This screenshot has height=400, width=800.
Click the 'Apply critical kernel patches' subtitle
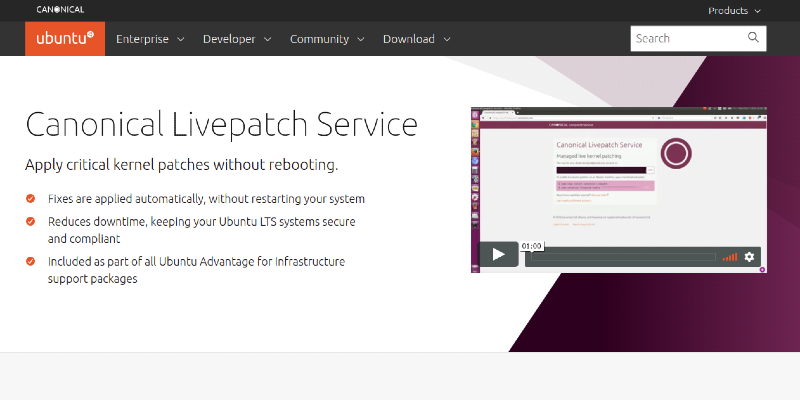tap(181, 165)
